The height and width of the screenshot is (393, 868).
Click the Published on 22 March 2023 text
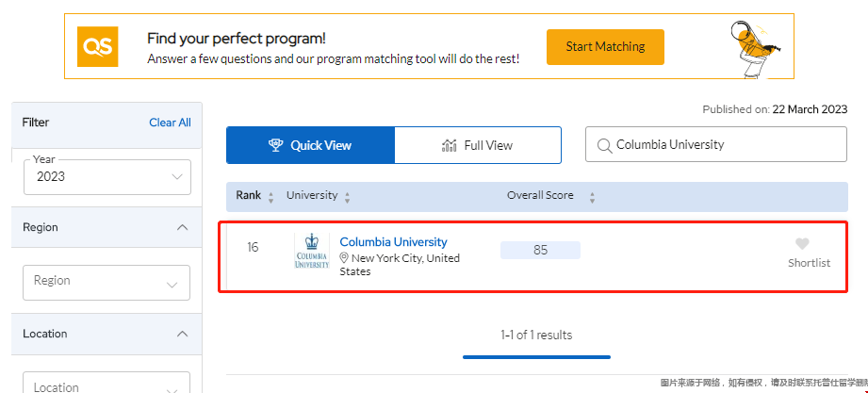[x=775, y=109]
